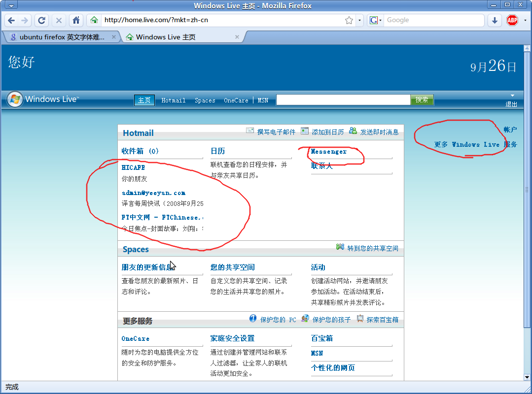
Task: Click the Adblock Plus ABP icon
Action: point(512,20)
